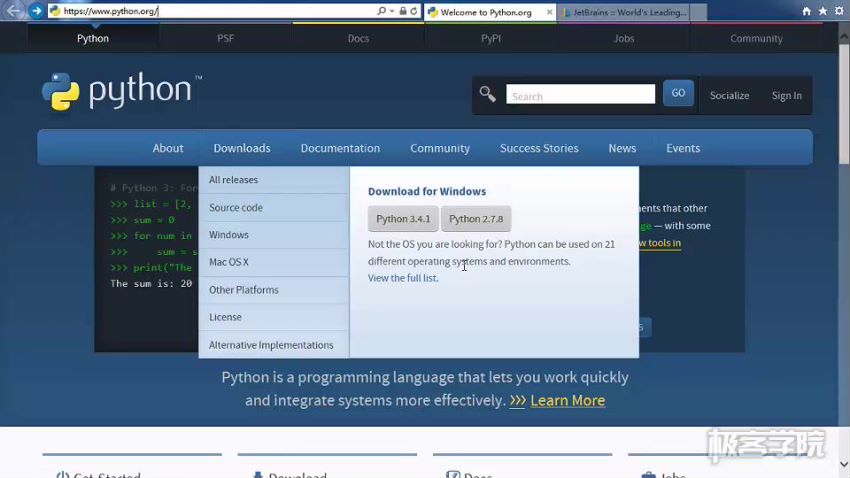Click the page scrollbar up arrow

[x=844, y=36]
